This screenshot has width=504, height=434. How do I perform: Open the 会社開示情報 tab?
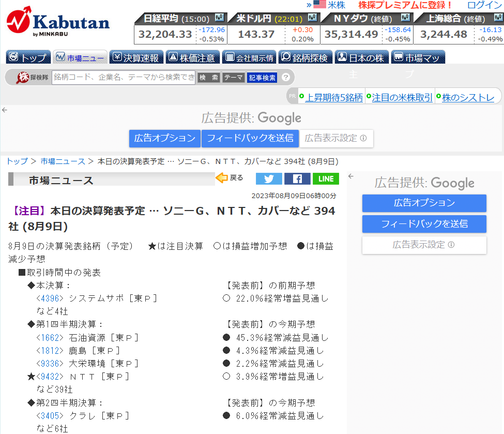click(x=248, y=57)
